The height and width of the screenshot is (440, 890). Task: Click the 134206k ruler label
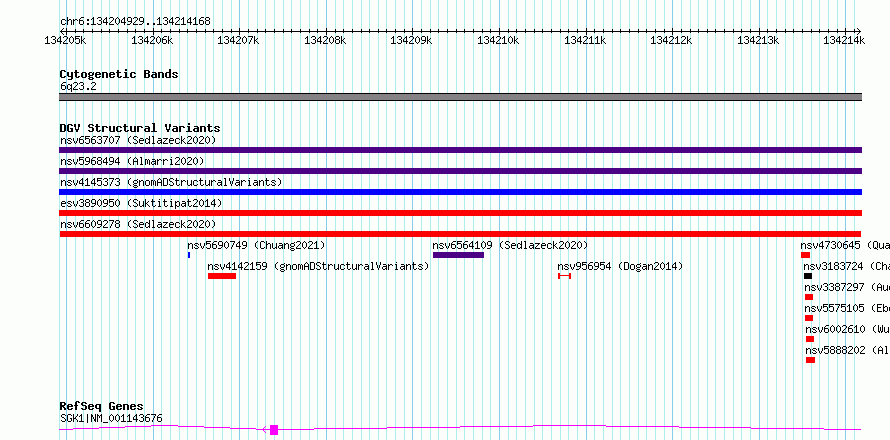(152, 40)
